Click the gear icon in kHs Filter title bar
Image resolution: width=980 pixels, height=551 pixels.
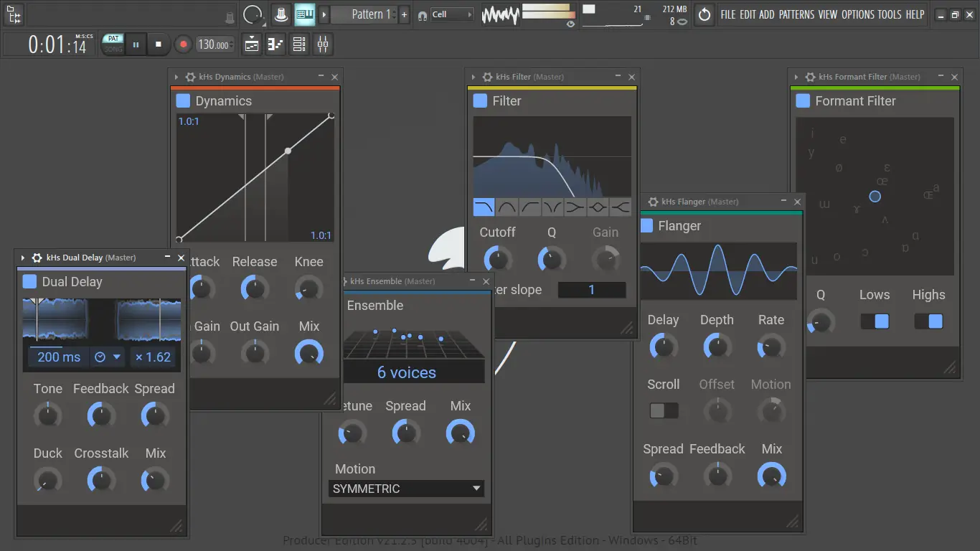point(487,77)
